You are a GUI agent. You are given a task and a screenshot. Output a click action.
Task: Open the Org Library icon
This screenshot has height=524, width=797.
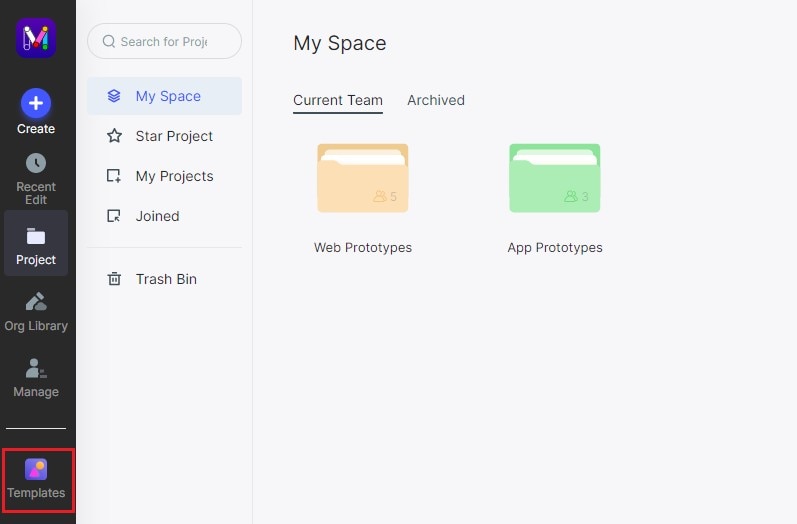[36, 302]
